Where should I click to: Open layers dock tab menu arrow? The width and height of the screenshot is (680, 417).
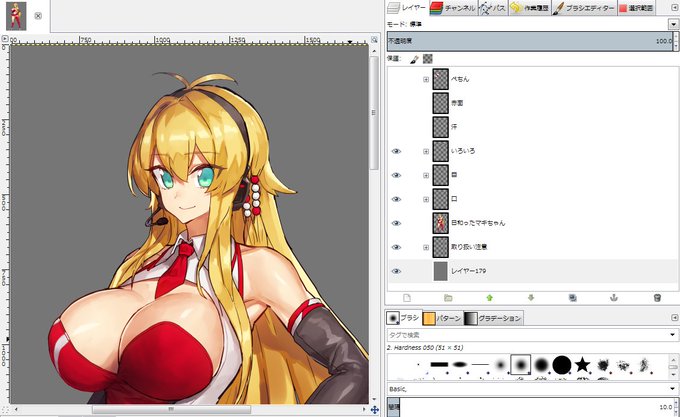click(674, 8)
